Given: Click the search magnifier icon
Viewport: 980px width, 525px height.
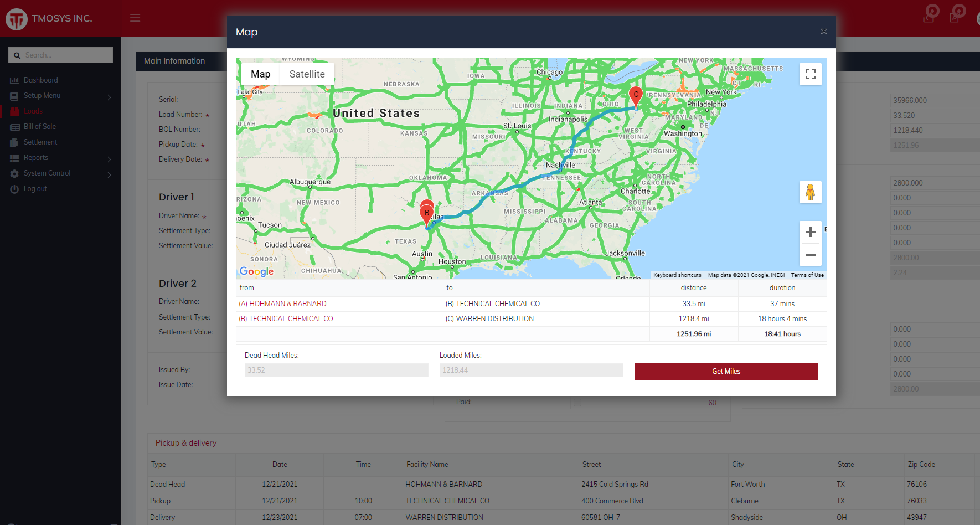Looking at the screenshot, I should [17, 55].
